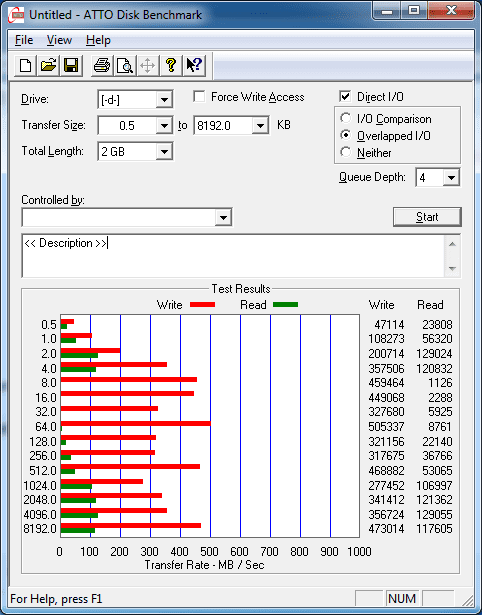The height and width of the screenshot is (615, 482).
Task: Open the maximum Transfer Size dropdown showing 8192.0
Action: point(260,126)
